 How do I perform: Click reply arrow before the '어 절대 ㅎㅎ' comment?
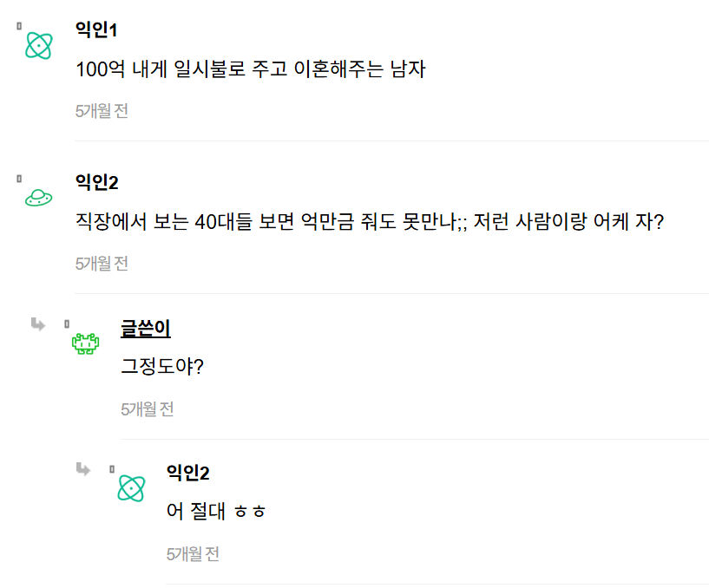[x=83, y=469]
